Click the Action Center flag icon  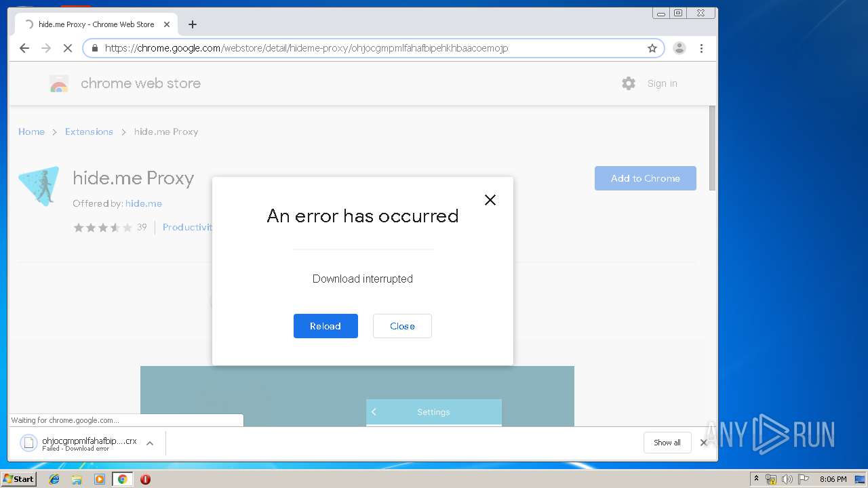click(x=804, y=479)
